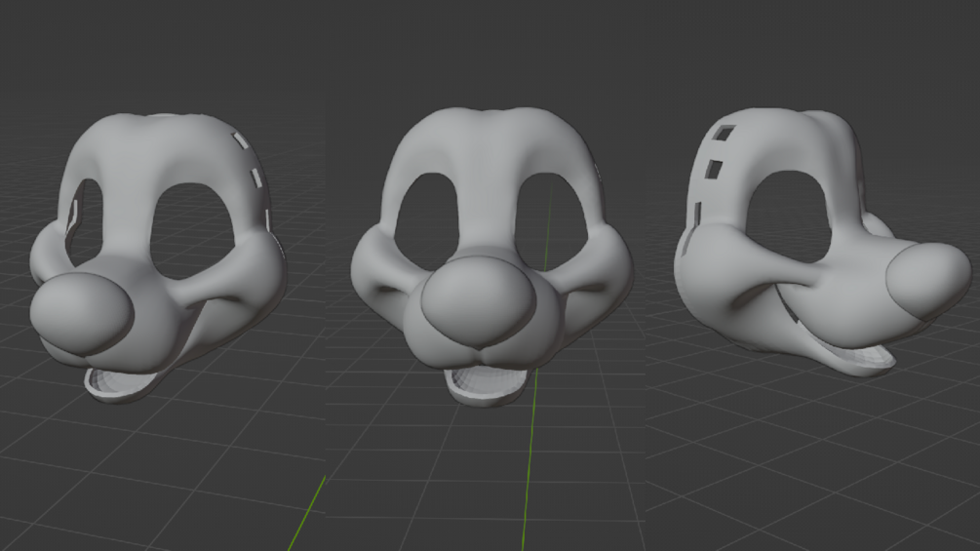Click the nose of the front-view head model
Image resolution: width=980 pixels, height=551 pixels.
(478, 301)
